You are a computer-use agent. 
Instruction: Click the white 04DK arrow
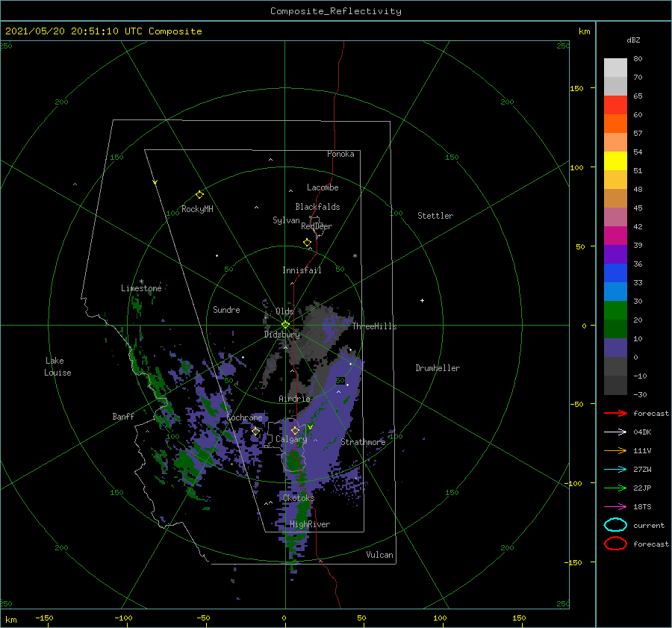coord(615,432)
